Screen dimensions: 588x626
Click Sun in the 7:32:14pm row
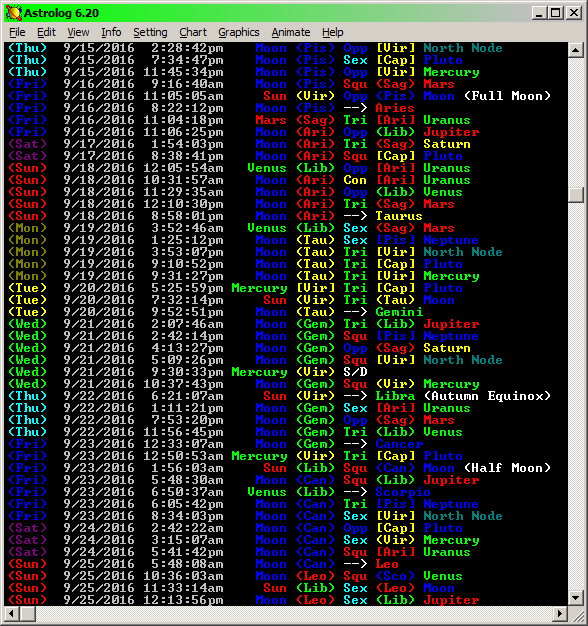click(275, 300)
